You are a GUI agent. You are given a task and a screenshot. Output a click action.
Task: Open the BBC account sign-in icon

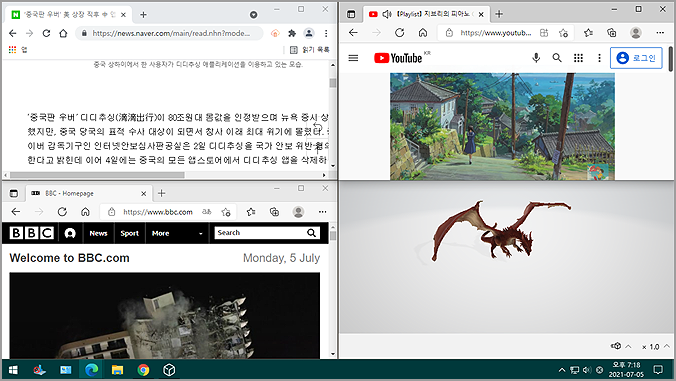click(70, 233)
